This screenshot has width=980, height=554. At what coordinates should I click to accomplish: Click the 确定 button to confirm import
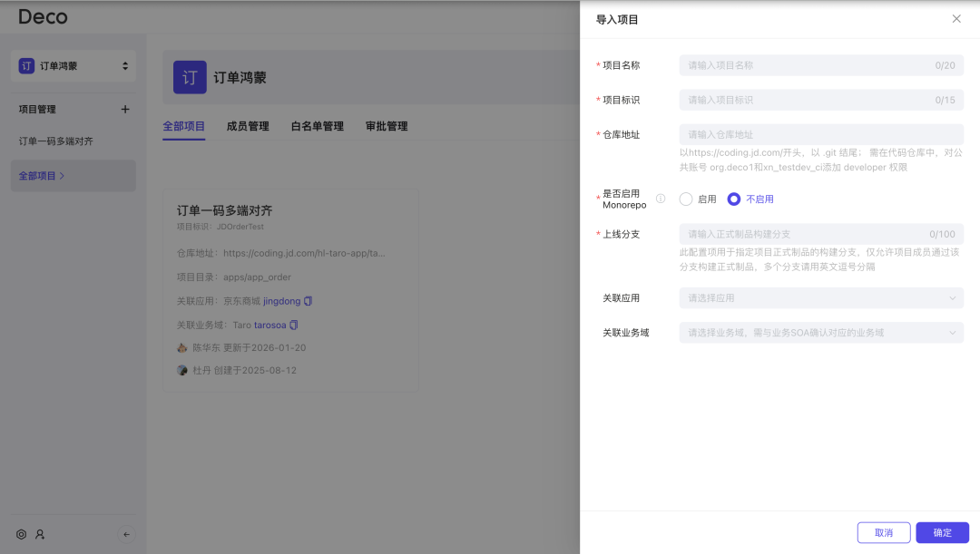[942, 532]
